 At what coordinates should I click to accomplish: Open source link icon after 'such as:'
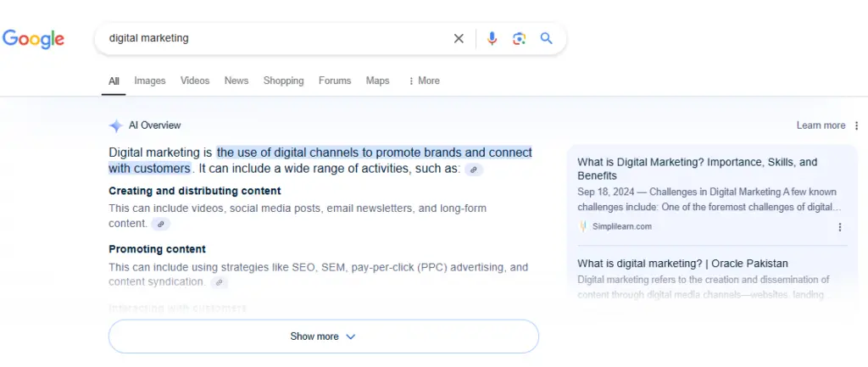tap(475, 170)
